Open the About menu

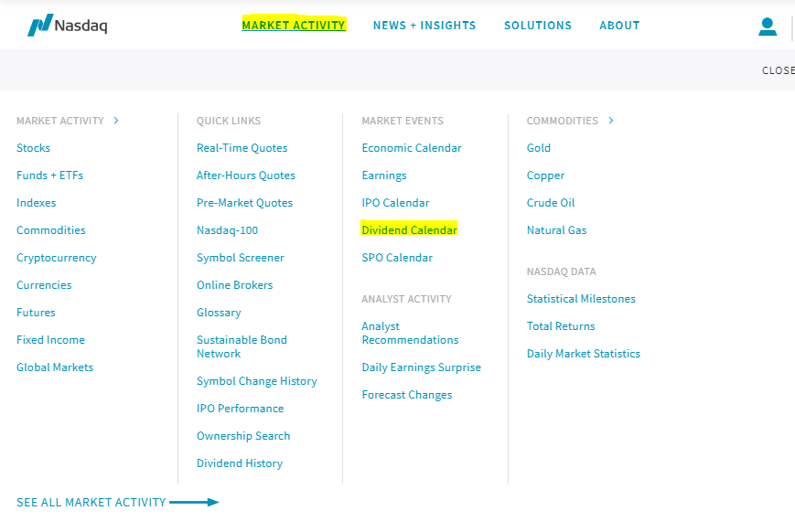coord(619,26)
